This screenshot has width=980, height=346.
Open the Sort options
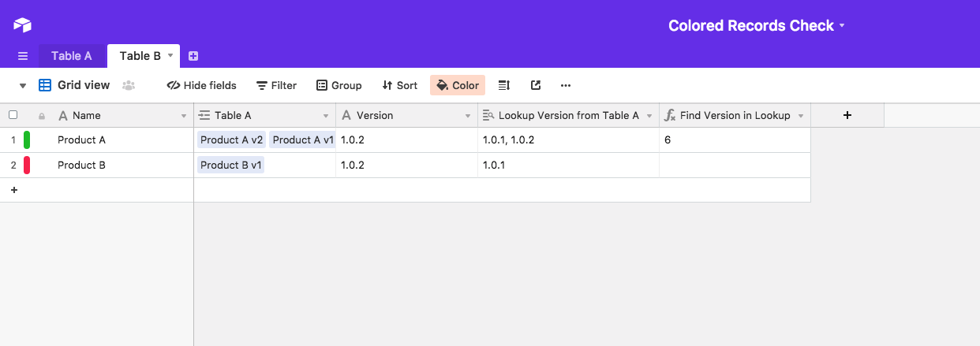(399, 85)
